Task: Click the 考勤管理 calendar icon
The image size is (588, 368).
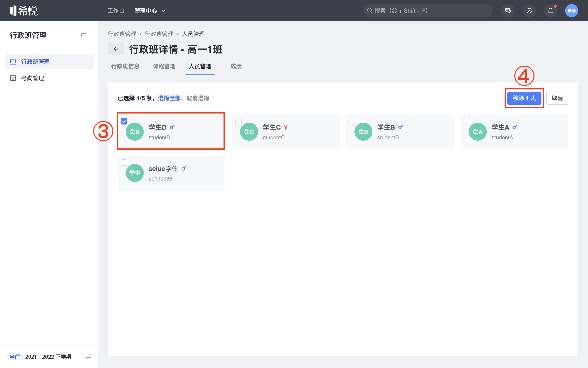Action: click(13, 78)
